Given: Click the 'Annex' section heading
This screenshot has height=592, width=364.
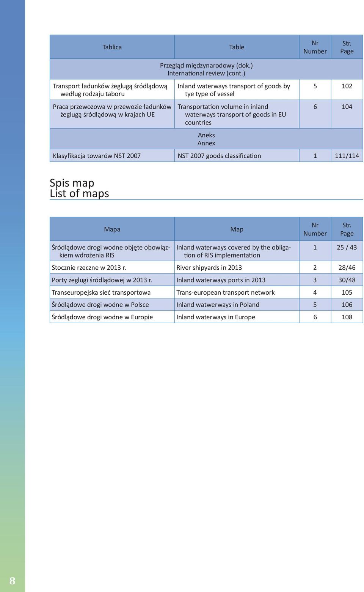Looking at the screenshot, I should click(x=206, y=143).
